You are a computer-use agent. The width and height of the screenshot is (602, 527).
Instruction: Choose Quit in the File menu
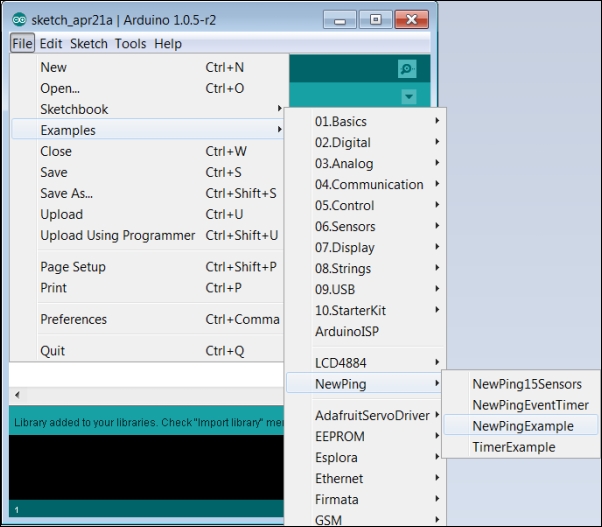[148, 351]
